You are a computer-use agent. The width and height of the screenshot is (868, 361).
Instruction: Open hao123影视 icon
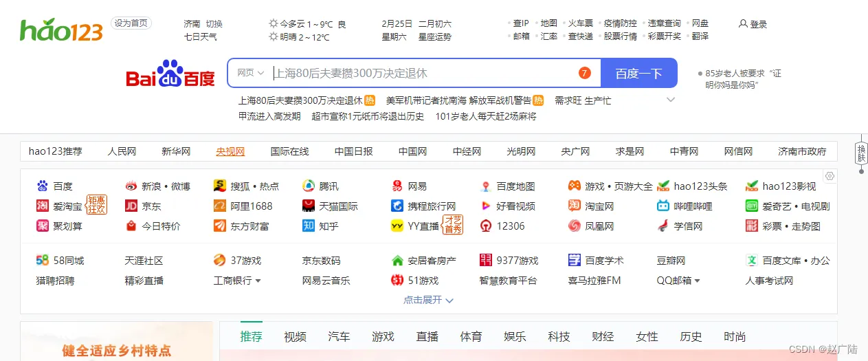coord(752,186)
